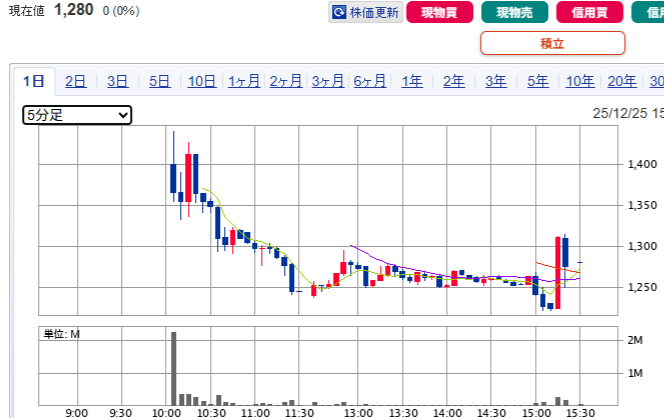Open the 1ヶ月 chart range tab
The image size is (664, 418).
[244, 82]
